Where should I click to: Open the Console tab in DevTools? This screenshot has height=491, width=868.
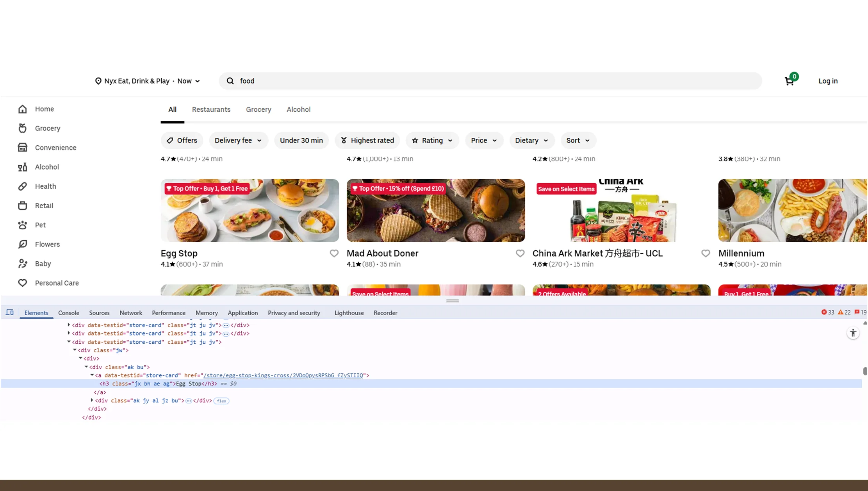click(x=69, y=313)
